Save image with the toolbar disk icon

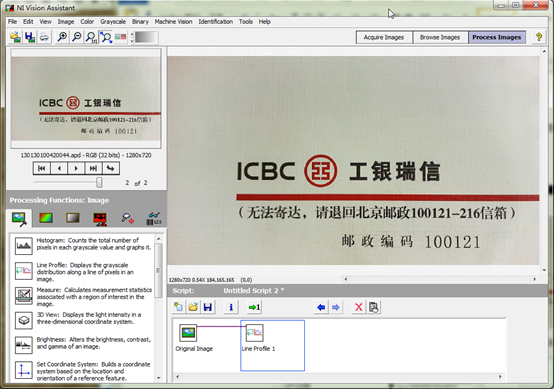(x=30, y=37)
